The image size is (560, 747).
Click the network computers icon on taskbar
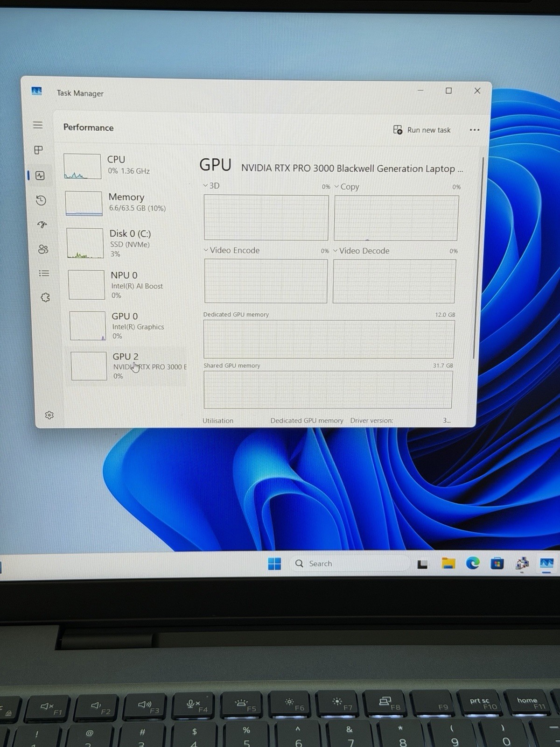pyautogui.click(x=522, y=564)
